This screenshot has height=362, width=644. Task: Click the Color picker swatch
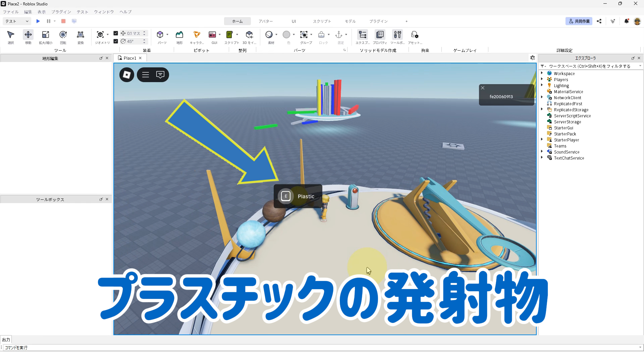click(286, 35)
